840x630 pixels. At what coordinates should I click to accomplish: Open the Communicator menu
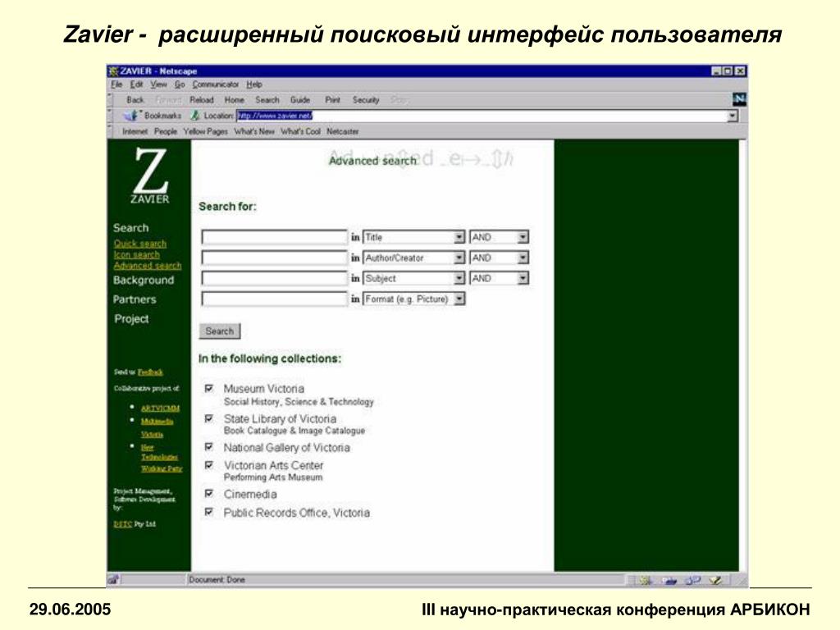pos(216,84)
